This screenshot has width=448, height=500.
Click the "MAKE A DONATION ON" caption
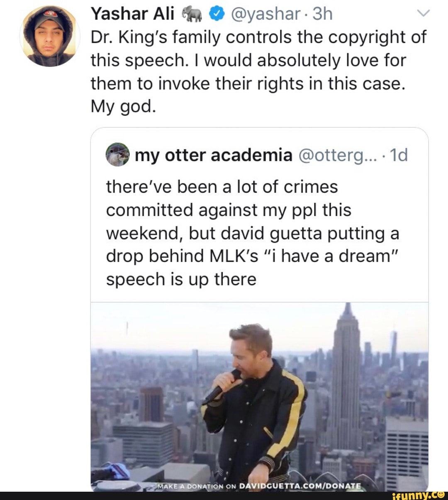coord(197,486)
